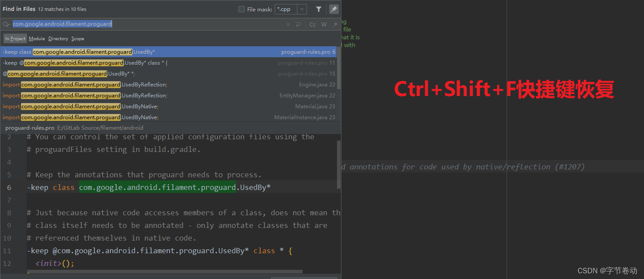
Task: Select the Scope tab
Action: tap(78, 38)
